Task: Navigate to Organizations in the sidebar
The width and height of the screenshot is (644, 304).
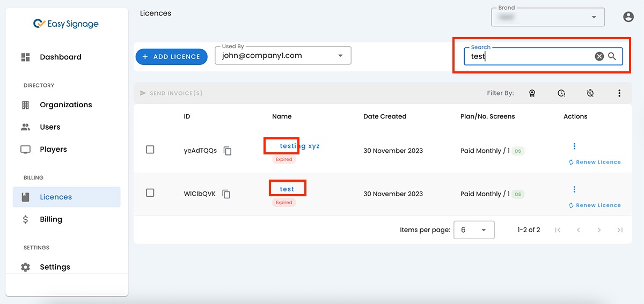Action: click(65, 105)
